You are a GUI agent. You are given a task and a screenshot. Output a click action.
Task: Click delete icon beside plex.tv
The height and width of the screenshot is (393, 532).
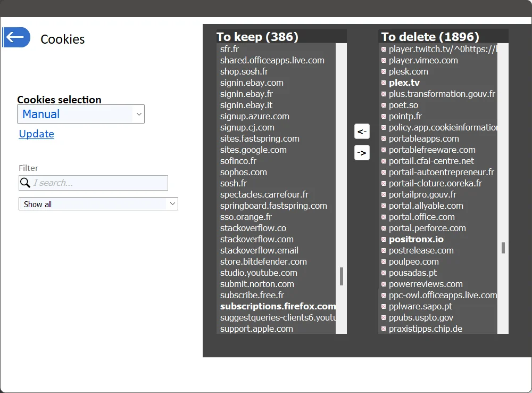coord(384,83)
